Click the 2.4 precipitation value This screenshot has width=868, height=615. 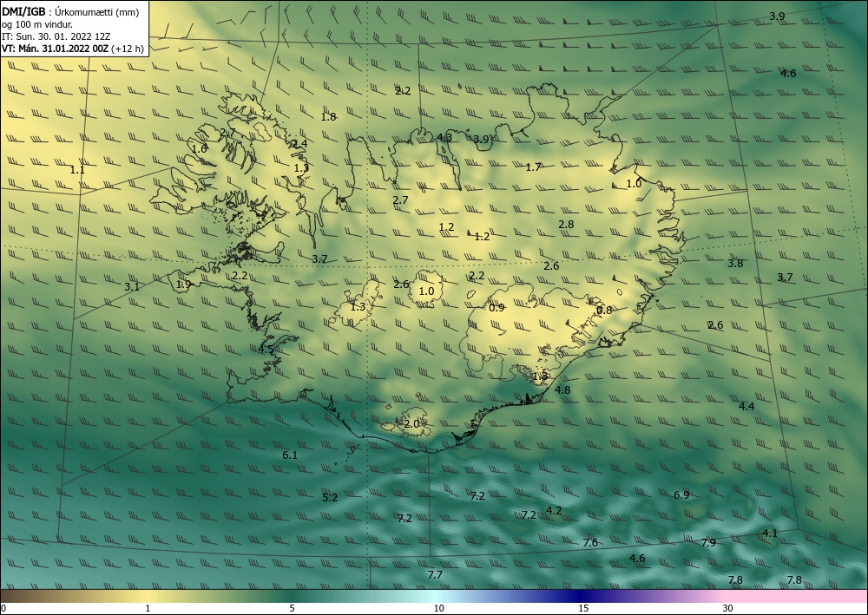click(x=299, y=143)
